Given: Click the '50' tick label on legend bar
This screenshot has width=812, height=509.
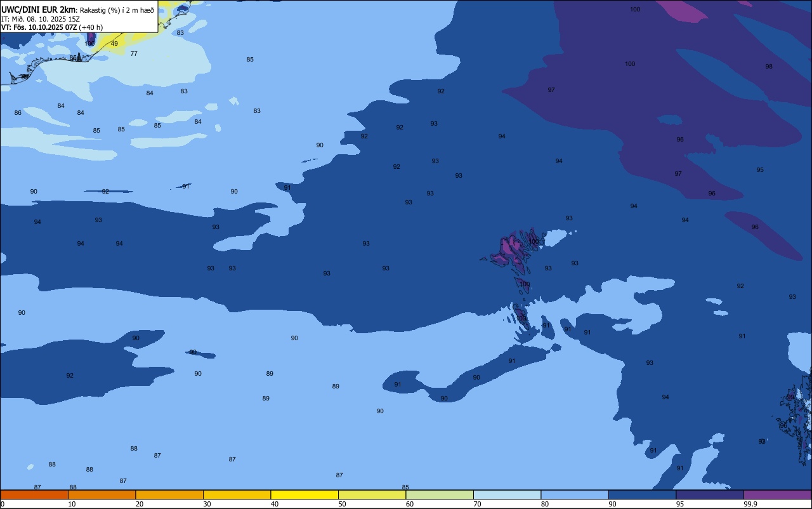Looking at the screenshot, I should pos(342,504).
